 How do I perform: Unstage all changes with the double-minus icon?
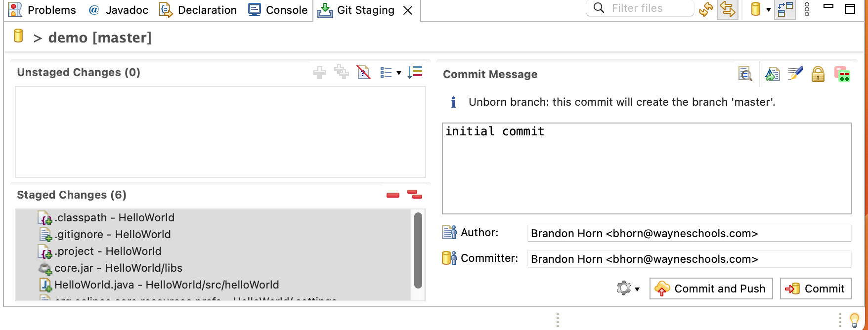click(x=415, y=195)
